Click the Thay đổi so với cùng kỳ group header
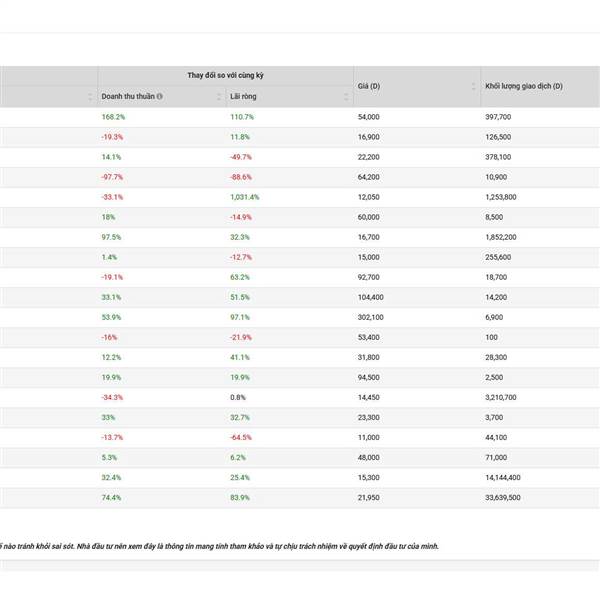The image size is (600, 600). pyautogui.click(x=225, y=75)
